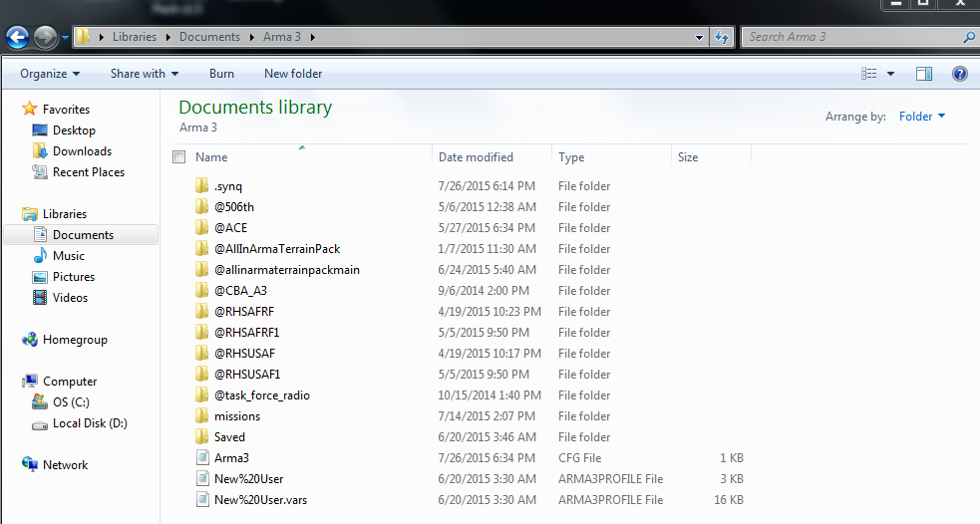Click the @RHSAFRF1 folder icon
Screen dimensions: 980x524
tap(201, 333)
